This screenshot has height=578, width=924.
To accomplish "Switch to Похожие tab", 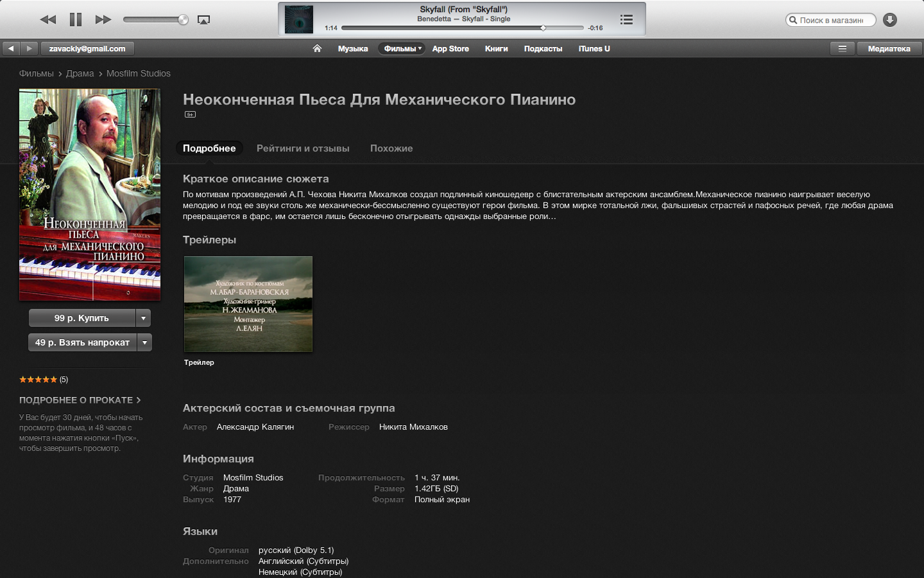I will (x=391, y=148).
